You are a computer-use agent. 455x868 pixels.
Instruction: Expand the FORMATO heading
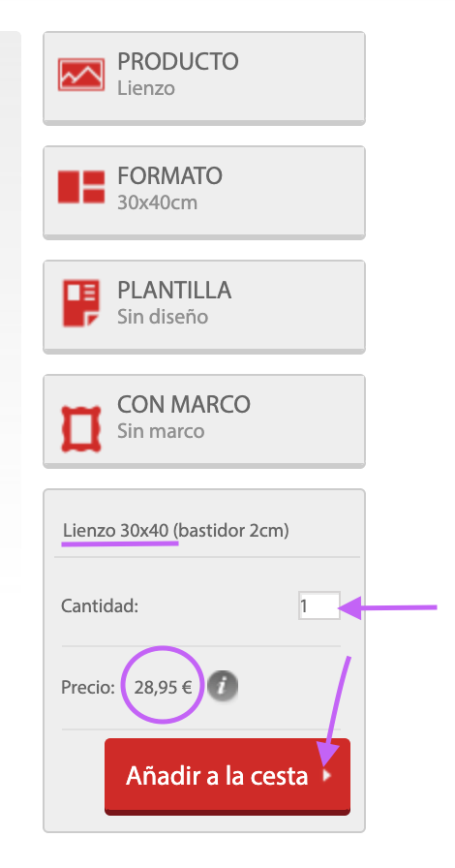(170, 176)
